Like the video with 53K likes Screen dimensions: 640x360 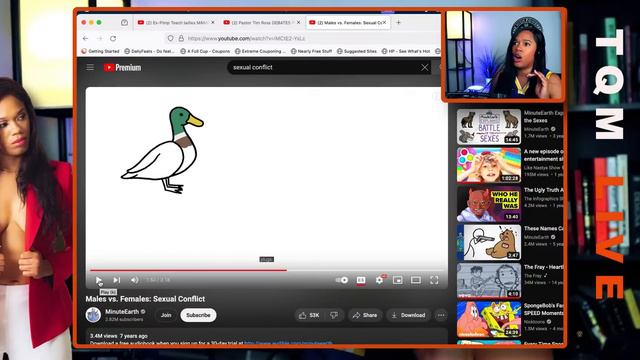pyautogui.click(x=309, y=315)
